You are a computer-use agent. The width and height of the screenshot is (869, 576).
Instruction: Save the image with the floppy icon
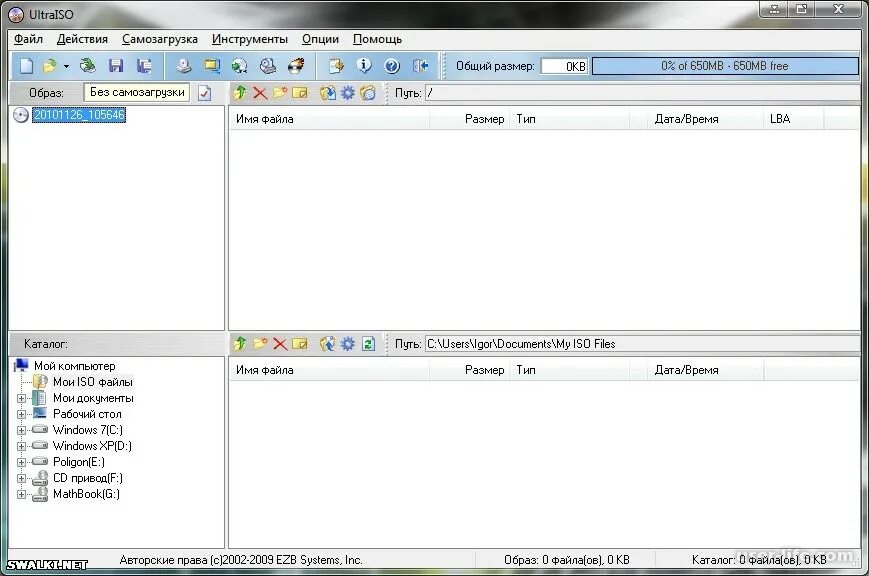coord(116,66)
